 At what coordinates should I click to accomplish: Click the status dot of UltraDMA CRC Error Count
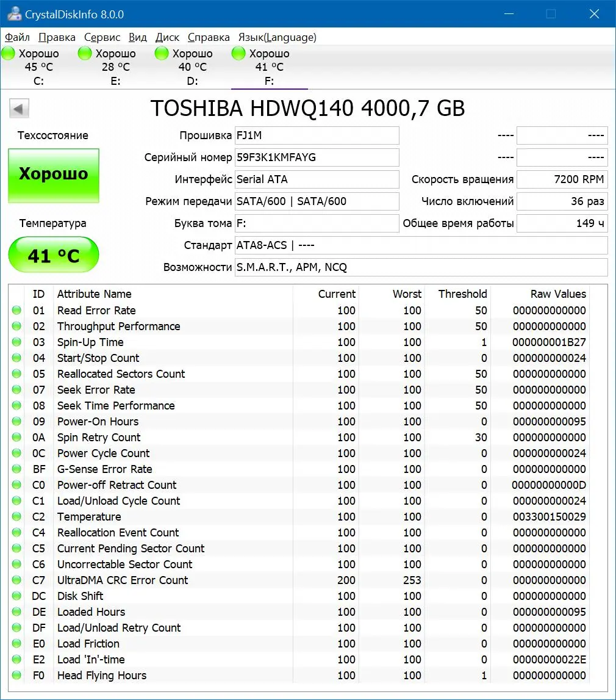tap(17, 580)
